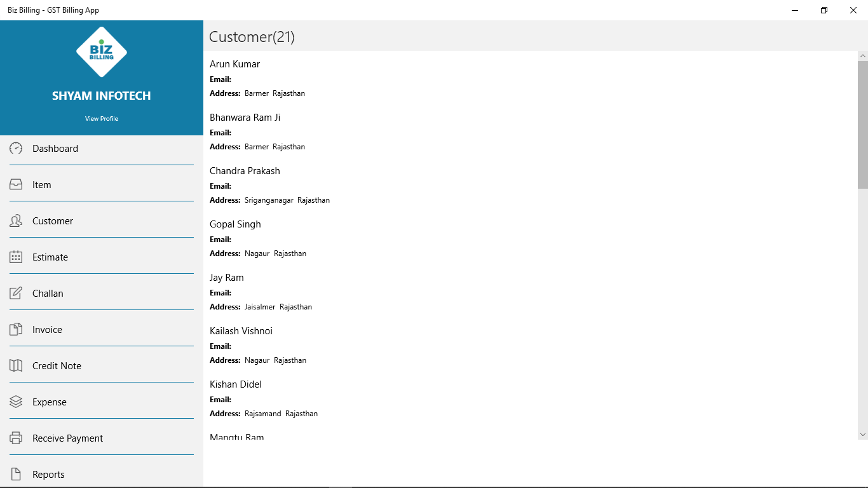Select customer Arun Kumar
The height and width of the screenshot is (488, 868).
pyautogui.click(x=234, y=64)
